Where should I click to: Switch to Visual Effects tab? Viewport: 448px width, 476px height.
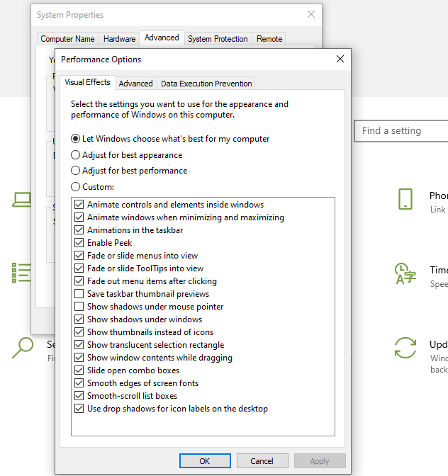[x=87, y=83]
